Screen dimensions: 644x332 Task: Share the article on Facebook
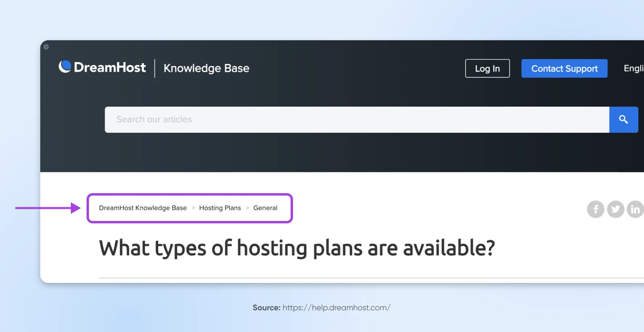click(596, 209)
